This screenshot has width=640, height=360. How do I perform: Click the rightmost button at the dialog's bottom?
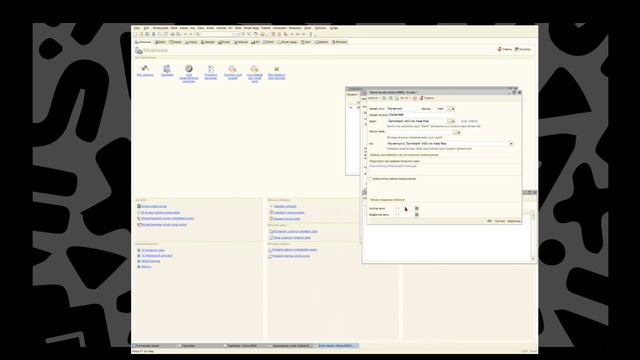(x=513, y=221)
